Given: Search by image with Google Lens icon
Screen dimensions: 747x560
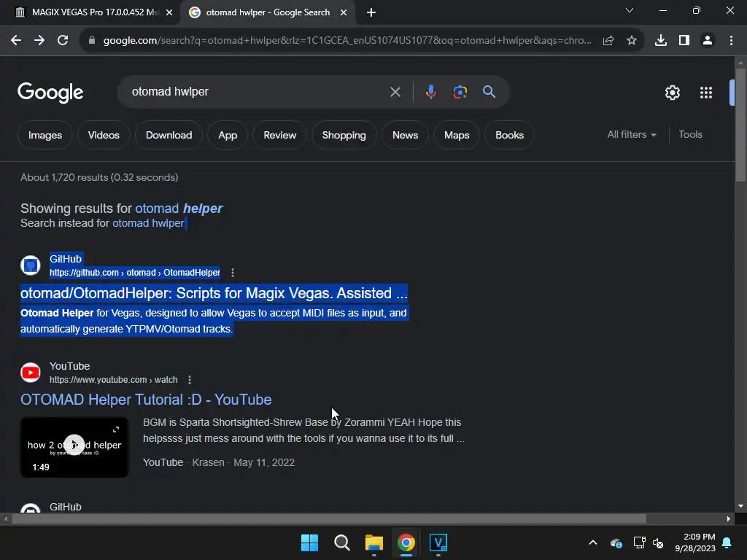Looking at the screenshot, I should [460, 92].
